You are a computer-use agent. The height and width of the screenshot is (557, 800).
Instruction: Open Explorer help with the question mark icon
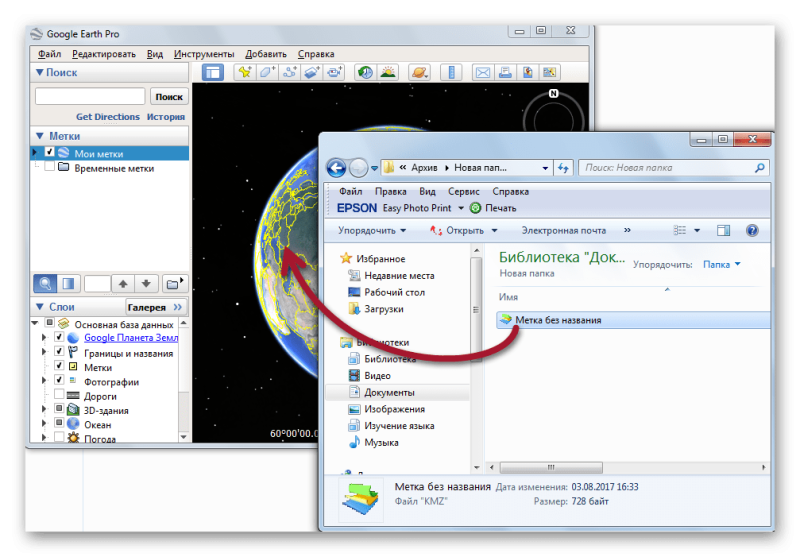tap(752, 231)
